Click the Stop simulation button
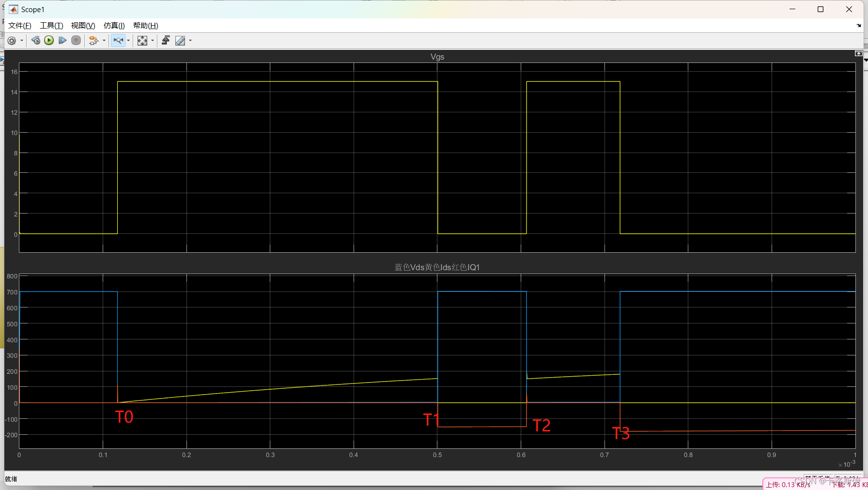Screen dimensions: 868x490 coord(76,40)
